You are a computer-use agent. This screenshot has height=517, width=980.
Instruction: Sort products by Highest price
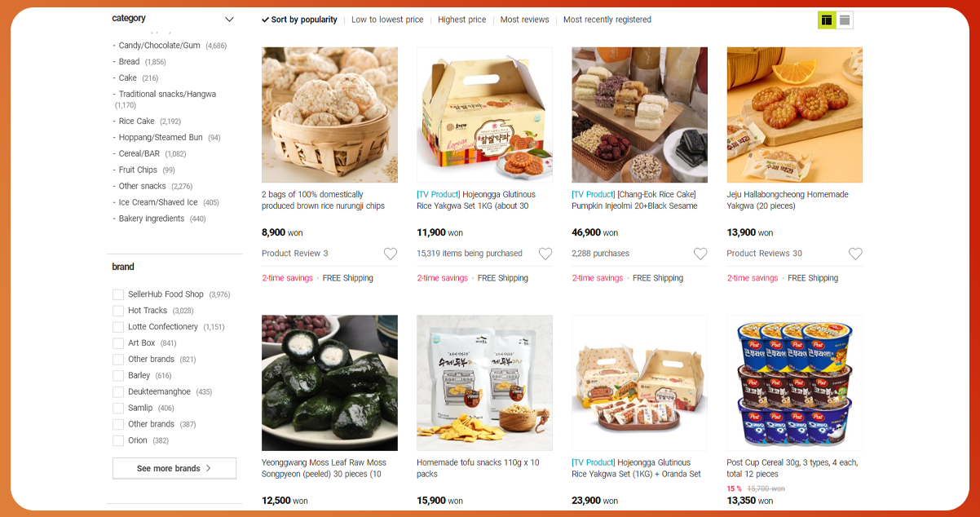[x=461, y=20]
